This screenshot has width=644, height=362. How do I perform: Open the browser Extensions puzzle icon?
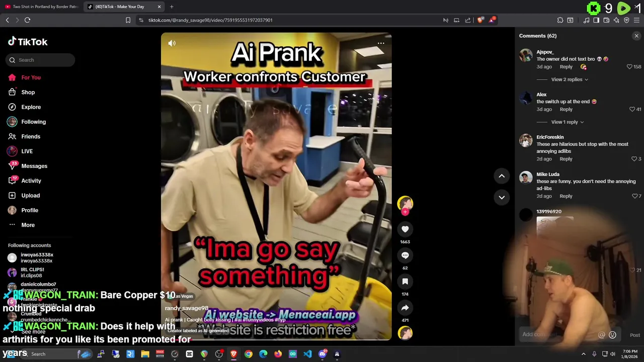coord(560,20)
